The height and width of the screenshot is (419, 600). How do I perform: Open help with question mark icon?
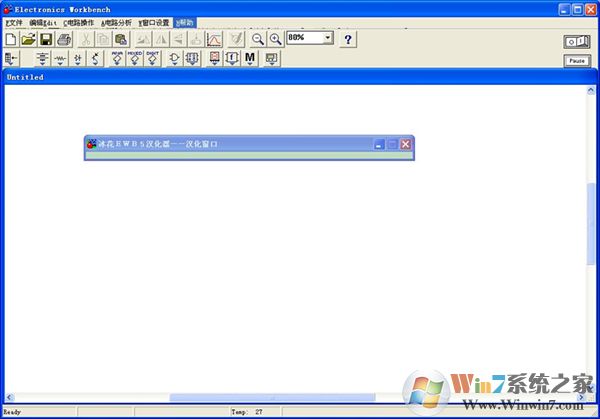pyautogui.click(x=348, y=39)
